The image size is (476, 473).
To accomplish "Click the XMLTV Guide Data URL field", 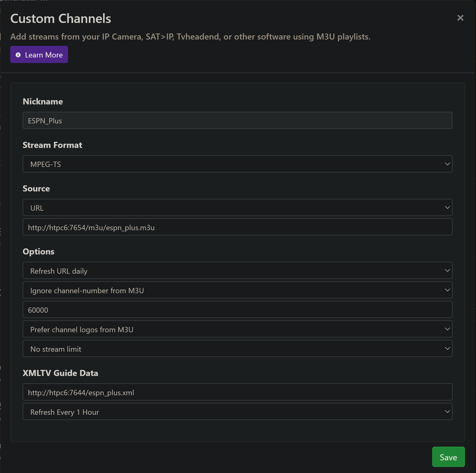I will [237, 392].
